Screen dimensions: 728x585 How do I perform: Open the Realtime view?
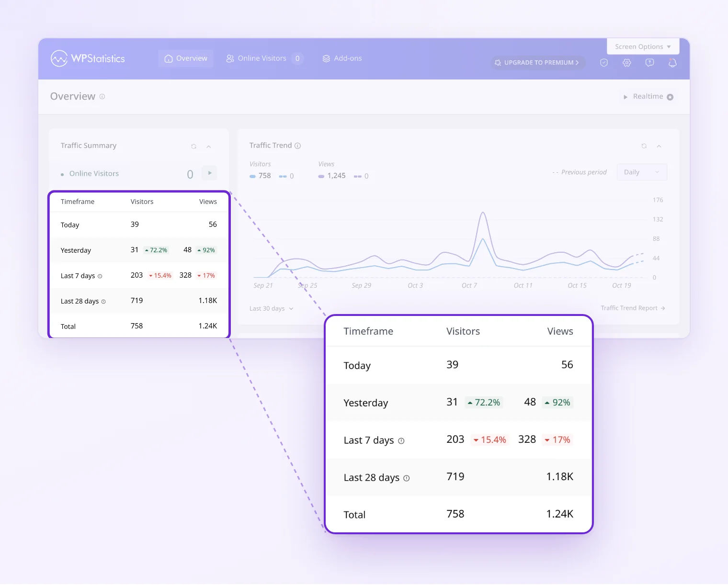tap(648, 97)
